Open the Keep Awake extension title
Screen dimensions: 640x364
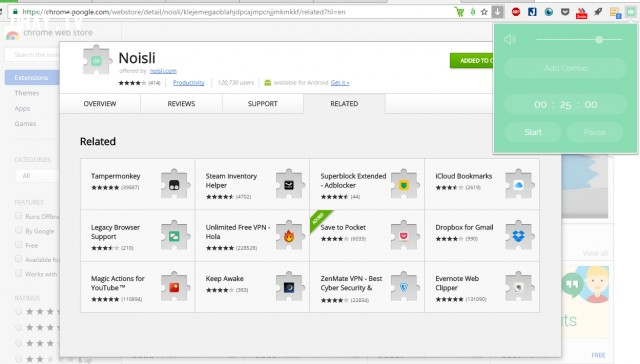click(224, 279)
